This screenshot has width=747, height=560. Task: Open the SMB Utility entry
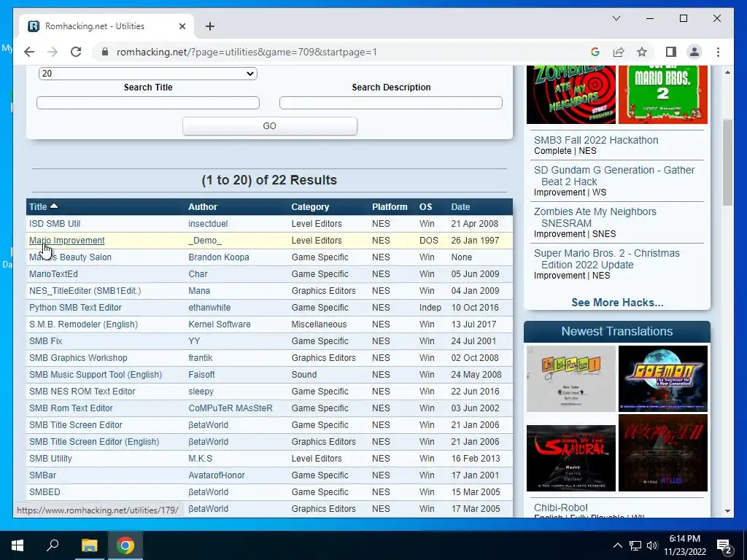tap(50, 459)
